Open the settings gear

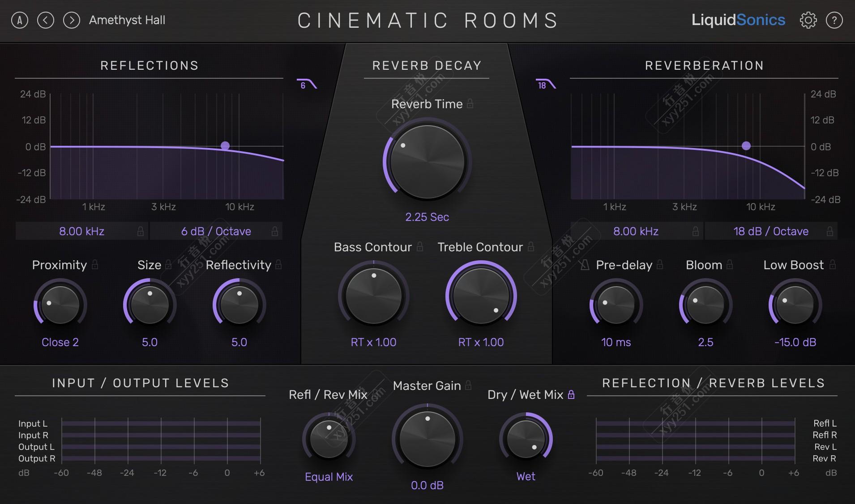tap(808, 20)
